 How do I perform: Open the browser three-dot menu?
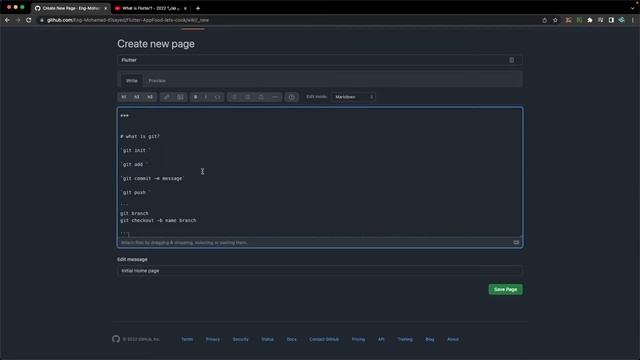coord(633,20)
